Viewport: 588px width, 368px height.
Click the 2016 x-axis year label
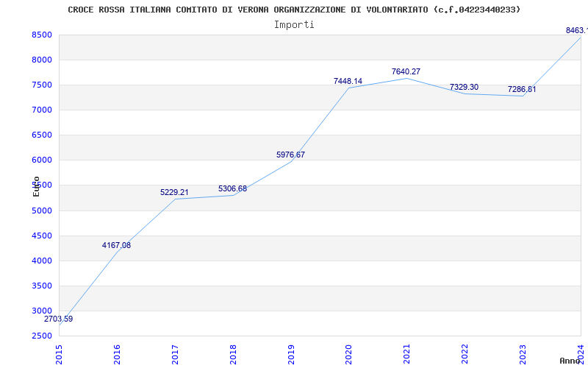(x=117, y=355)
